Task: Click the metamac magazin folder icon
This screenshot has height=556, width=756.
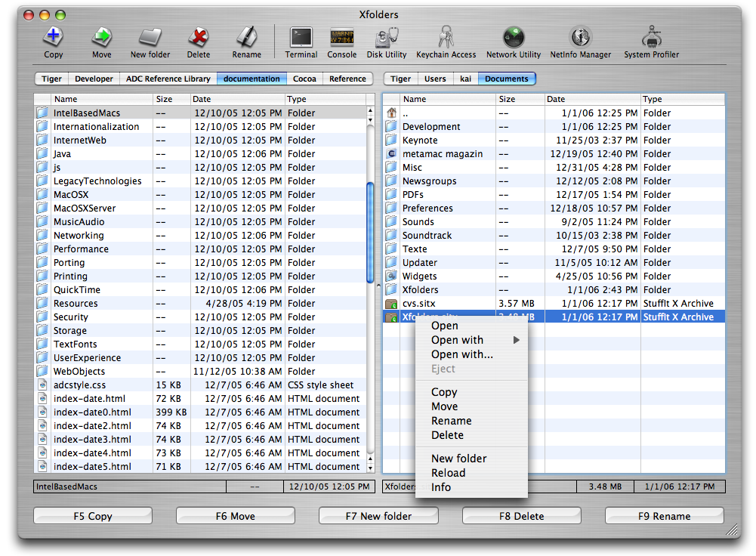Action: [x=391, y=153]
